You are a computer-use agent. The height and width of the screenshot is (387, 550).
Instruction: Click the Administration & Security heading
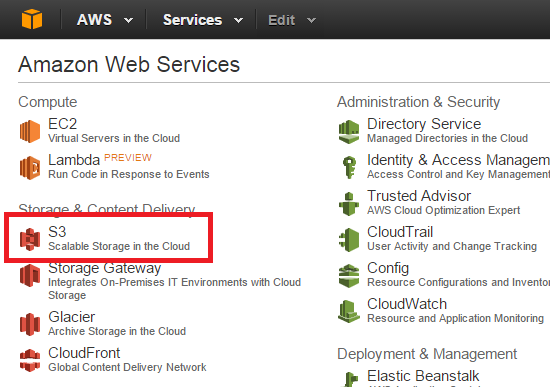tap(418, 102)
